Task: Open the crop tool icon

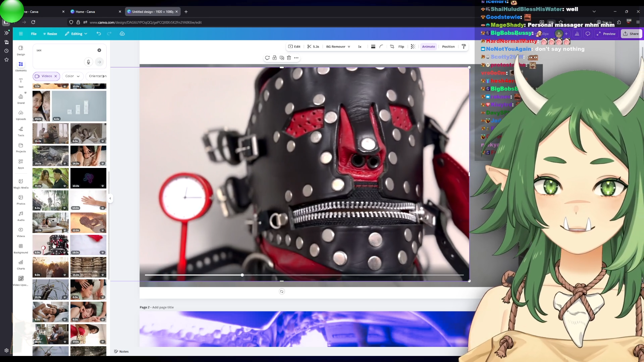Action: click(x=392, y=47)
